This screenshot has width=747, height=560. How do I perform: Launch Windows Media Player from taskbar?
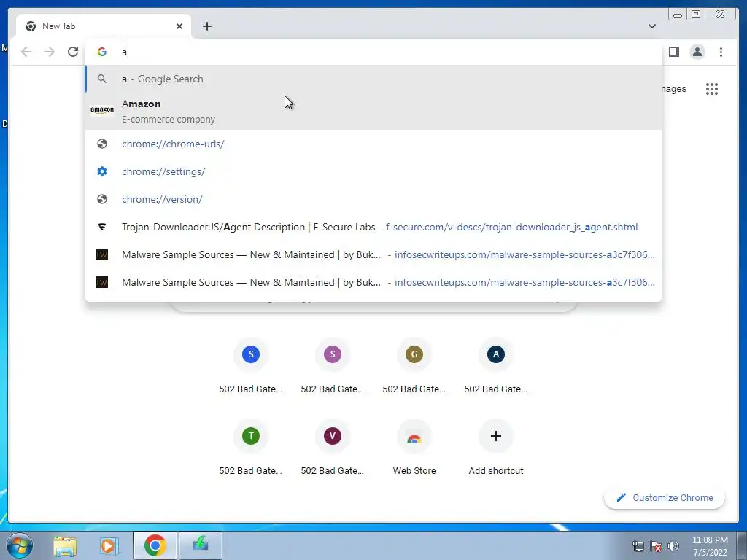click(x=109, y=545)
